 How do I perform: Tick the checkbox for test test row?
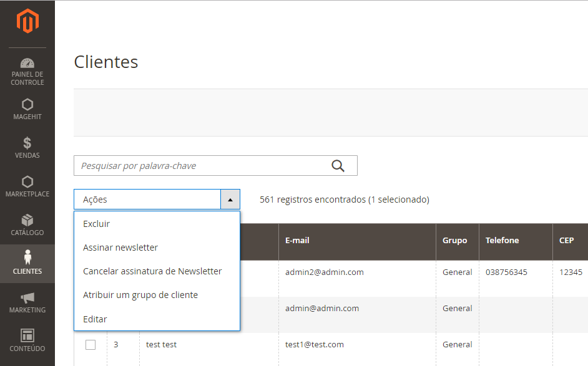pos(91,345)
